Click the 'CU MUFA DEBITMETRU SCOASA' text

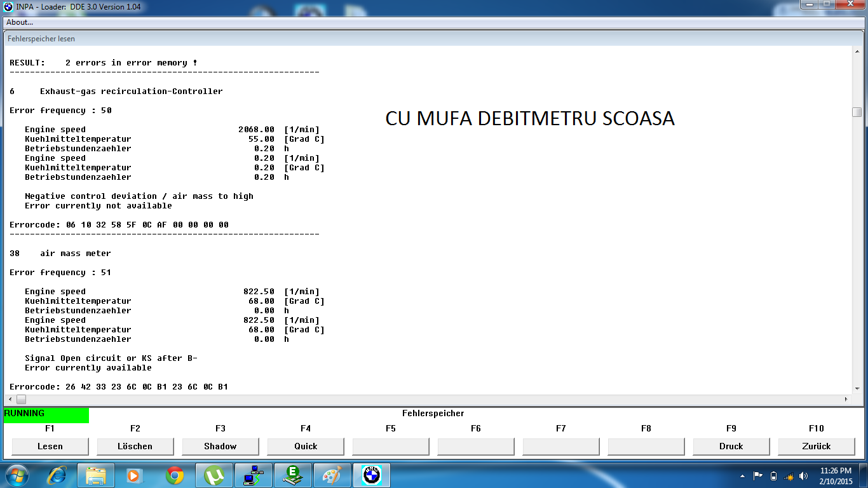click(530, 119)
